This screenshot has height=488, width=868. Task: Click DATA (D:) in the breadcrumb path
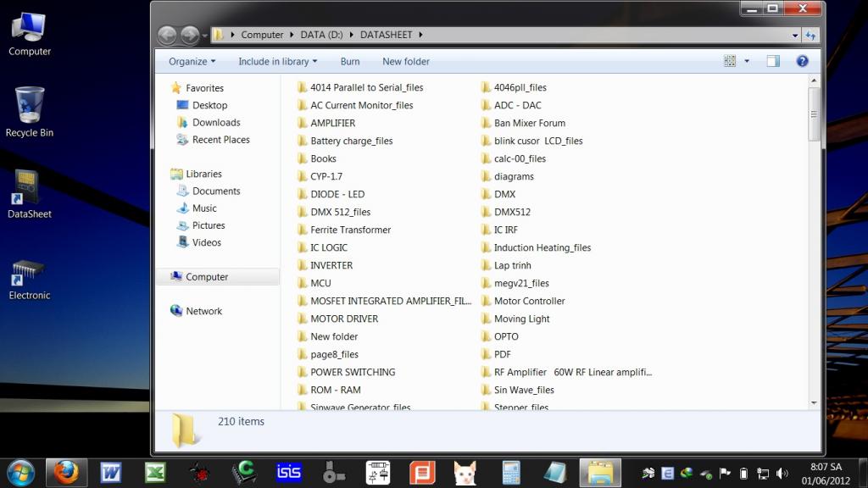[x=321, y=35]
